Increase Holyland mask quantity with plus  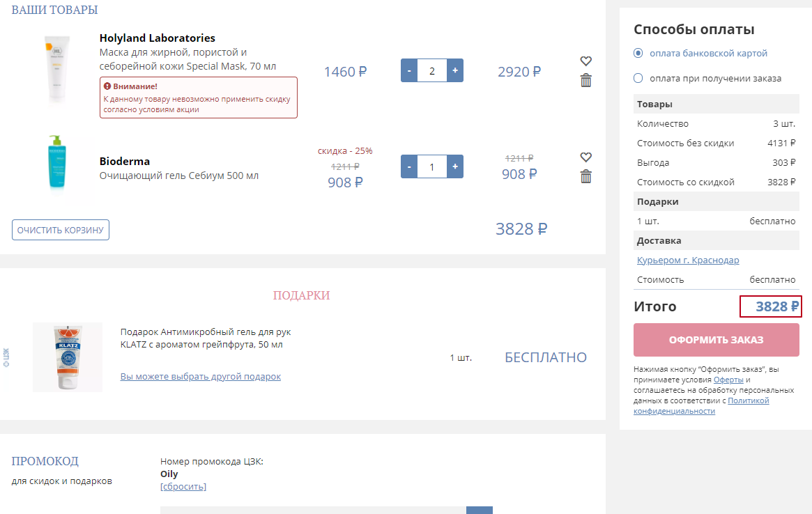tap(455, 70)
